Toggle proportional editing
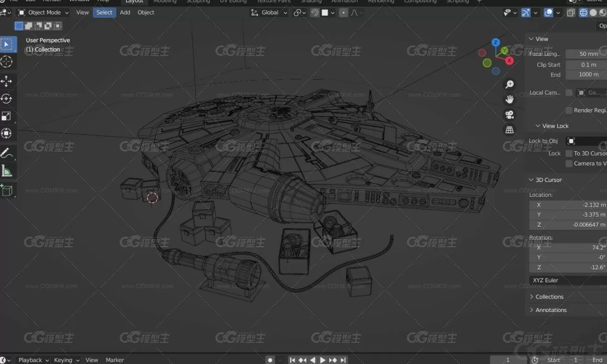The width and height of the screenshot is (607, 364). coord(343,13)
